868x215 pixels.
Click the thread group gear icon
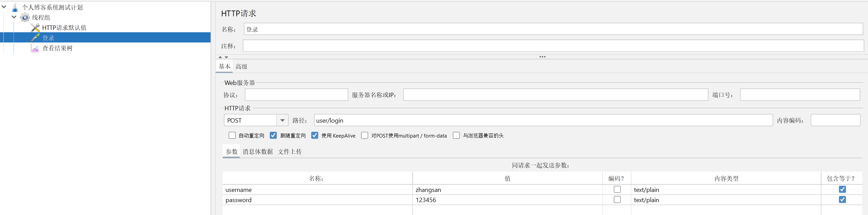(x=25, y=17)
